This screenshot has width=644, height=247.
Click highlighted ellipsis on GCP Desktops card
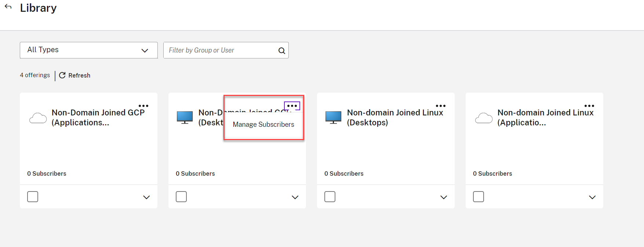292,106
